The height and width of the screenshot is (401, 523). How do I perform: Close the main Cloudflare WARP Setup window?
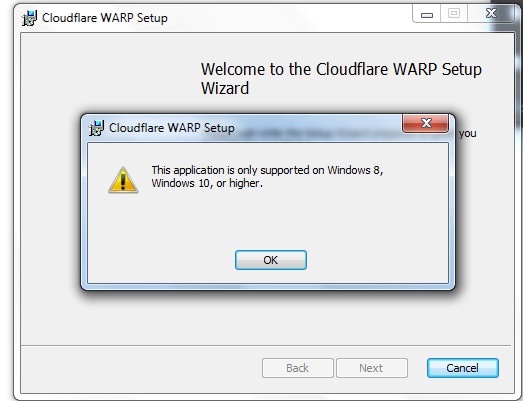coord(490,13)
